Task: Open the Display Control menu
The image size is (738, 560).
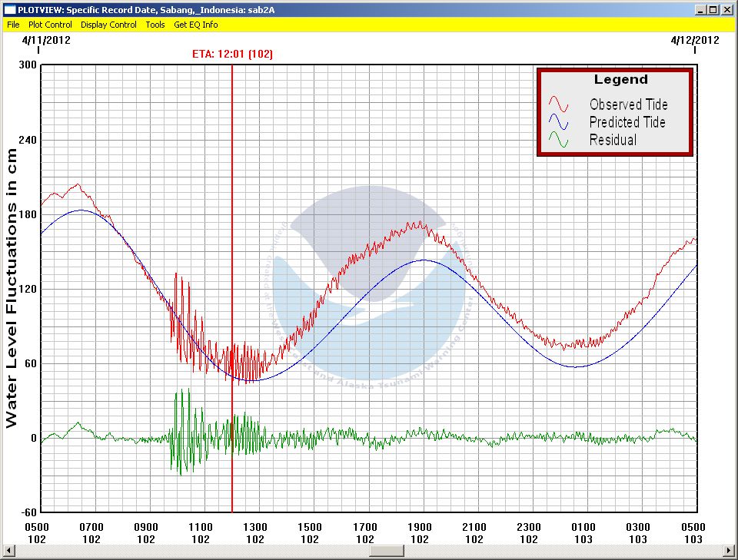Action: [108, 25]
